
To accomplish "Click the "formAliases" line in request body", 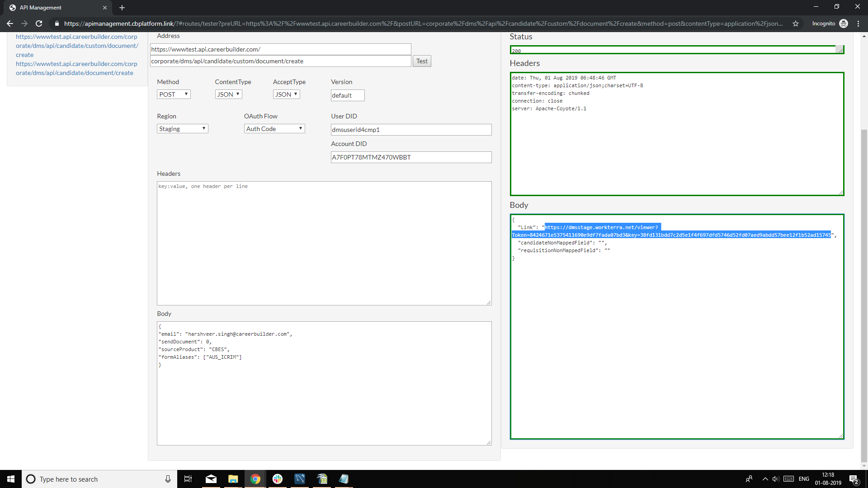I will coord(200,357).
